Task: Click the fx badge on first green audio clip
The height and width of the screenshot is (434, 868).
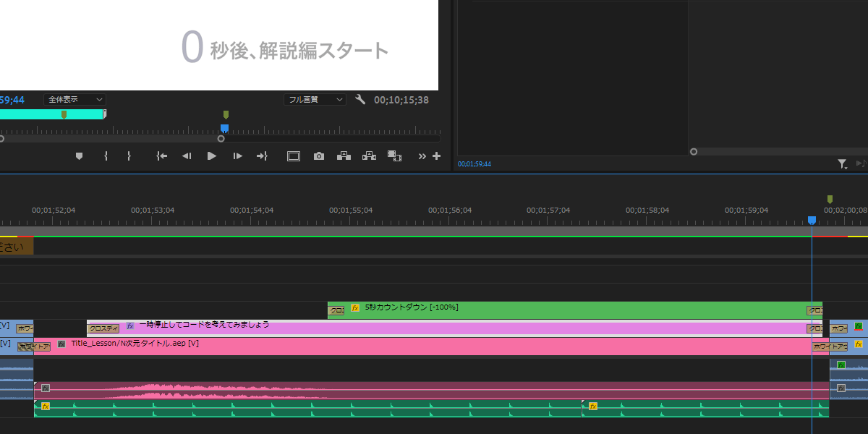Action: coord(46,407)
